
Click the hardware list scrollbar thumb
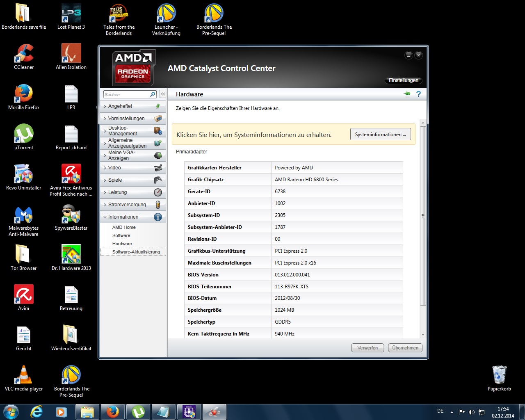(423, 215)
